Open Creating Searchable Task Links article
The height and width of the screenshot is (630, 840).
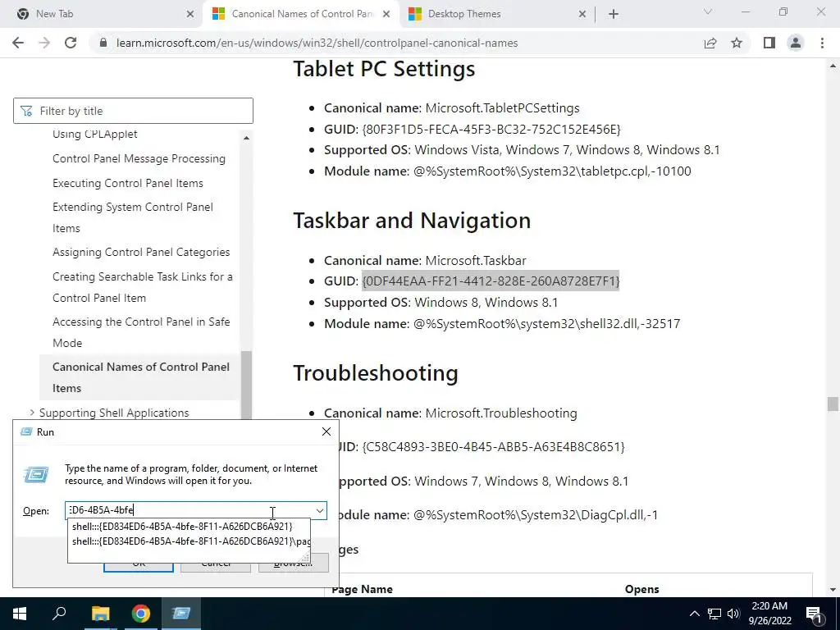(x=143, y=287)
